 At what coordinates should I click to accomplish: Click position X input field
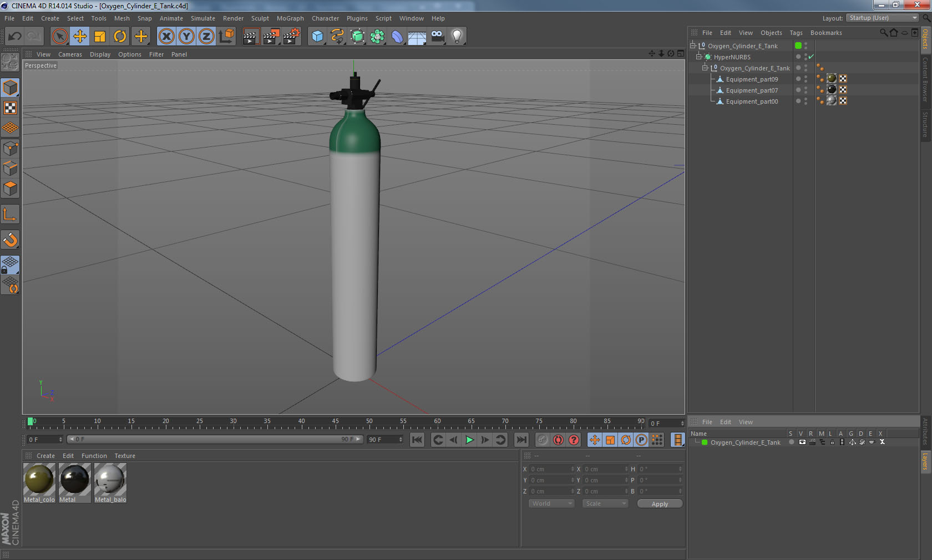(552, 469)
